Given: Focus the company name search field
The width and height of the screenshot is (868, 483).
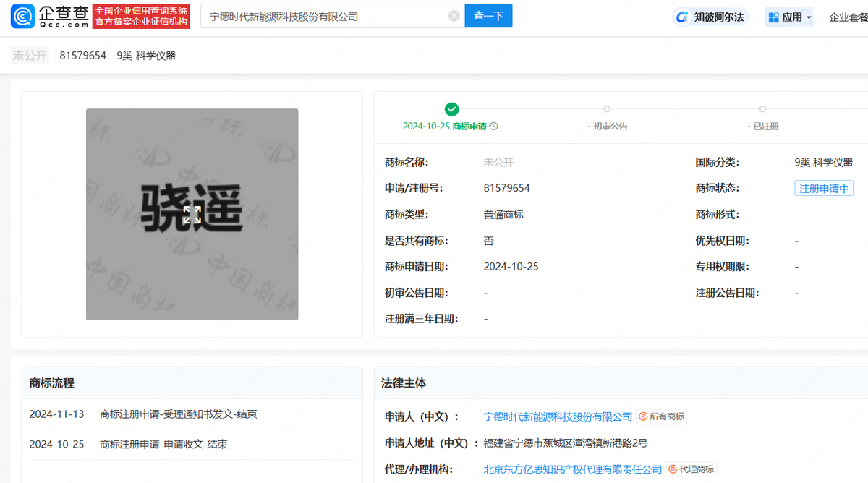Looking at the screenshot, I should point(325,16).
